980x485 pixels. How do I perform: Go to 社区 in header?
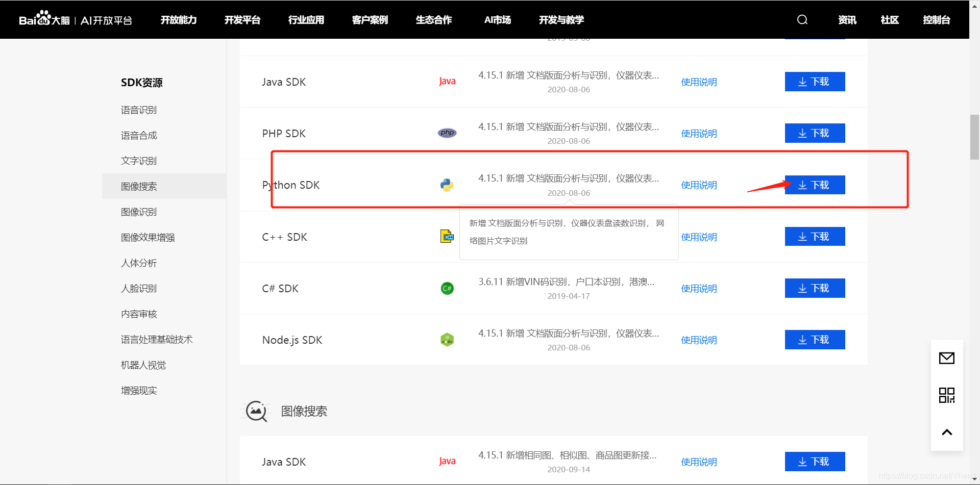pos(890,20)
